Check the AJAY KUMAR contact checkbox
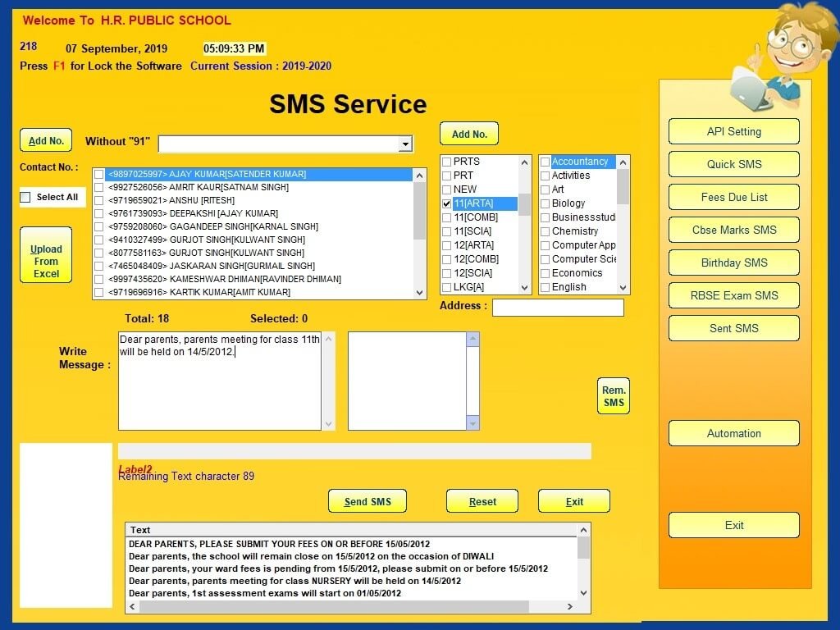 tap(98, 174)
